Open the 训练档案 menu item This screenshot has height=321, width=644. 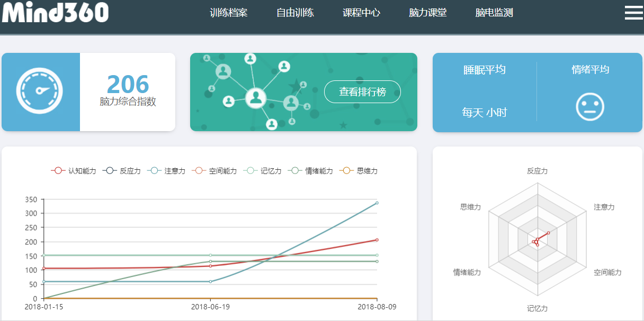[228, 13]
